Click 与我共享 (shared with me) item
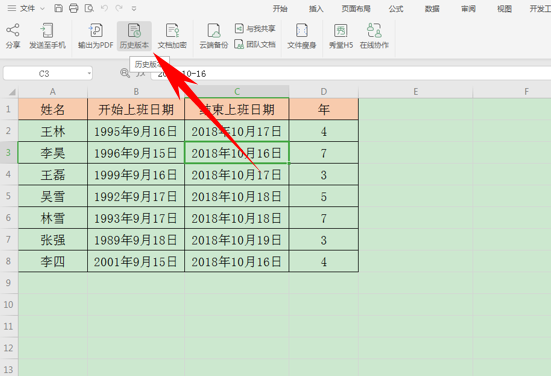The width and height of the screenshot is (551, 376). (x=255, y=28)
